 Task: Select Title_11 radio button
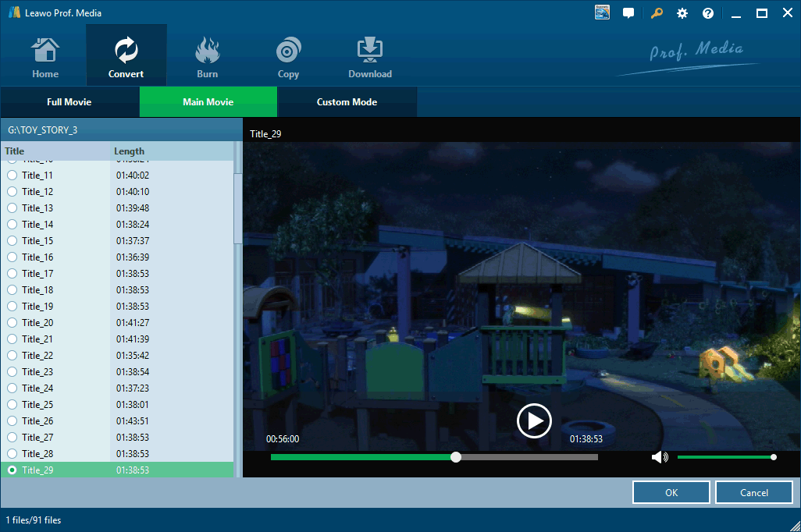12,175
